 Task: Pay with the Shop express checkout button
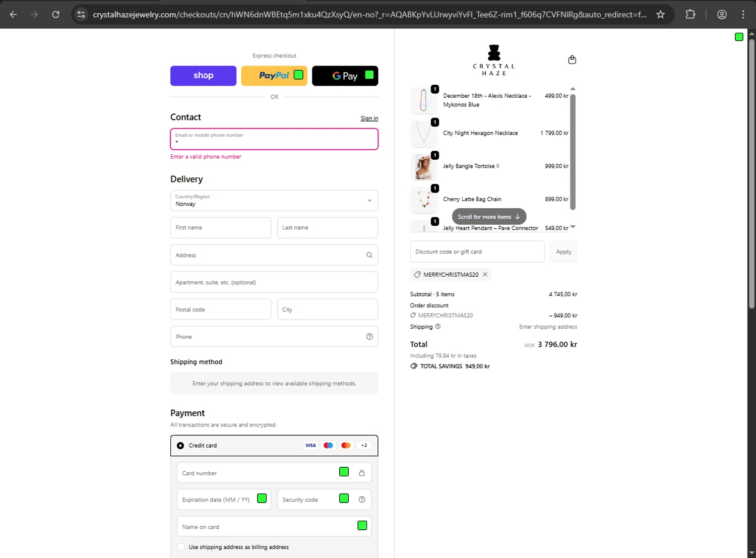[203, 76]
